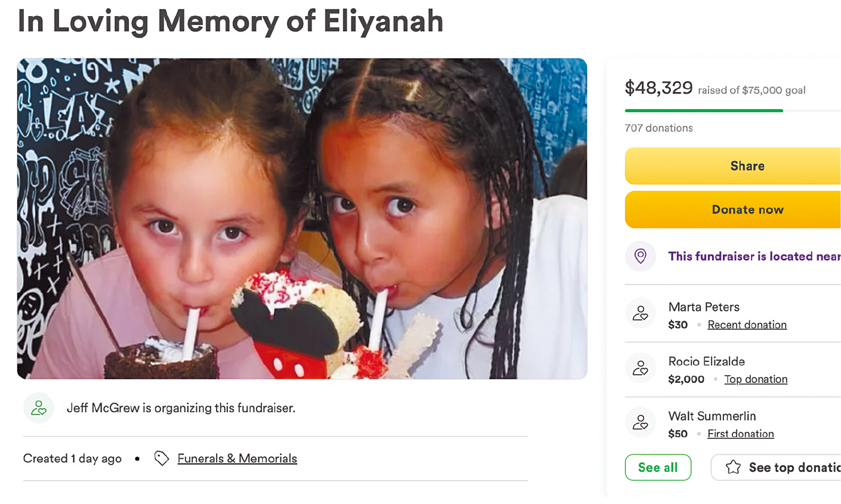
Task: Open the Funerals & Memorials category link
Action: (237, 458)
